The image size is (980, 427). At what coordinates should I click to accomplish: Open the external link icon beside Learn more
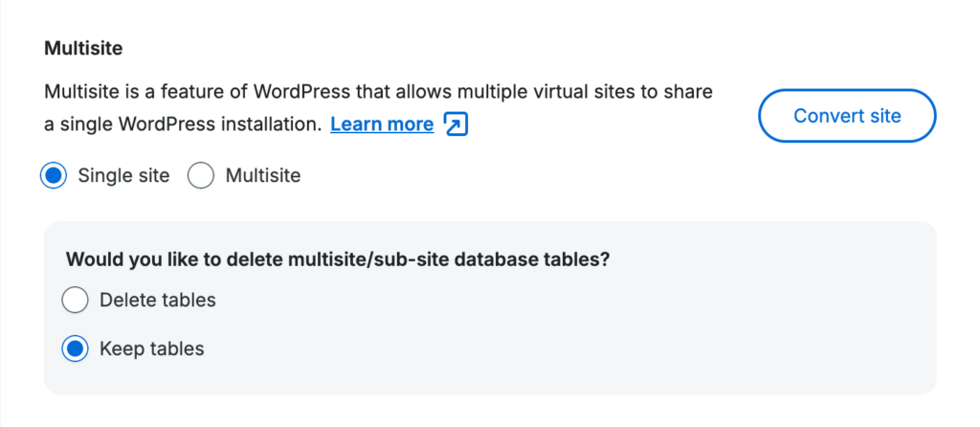[x=457, y=124]
